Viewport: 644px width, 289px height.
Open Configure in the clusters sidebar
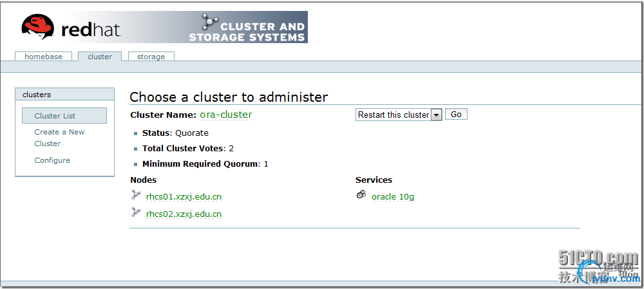point(52,160)
